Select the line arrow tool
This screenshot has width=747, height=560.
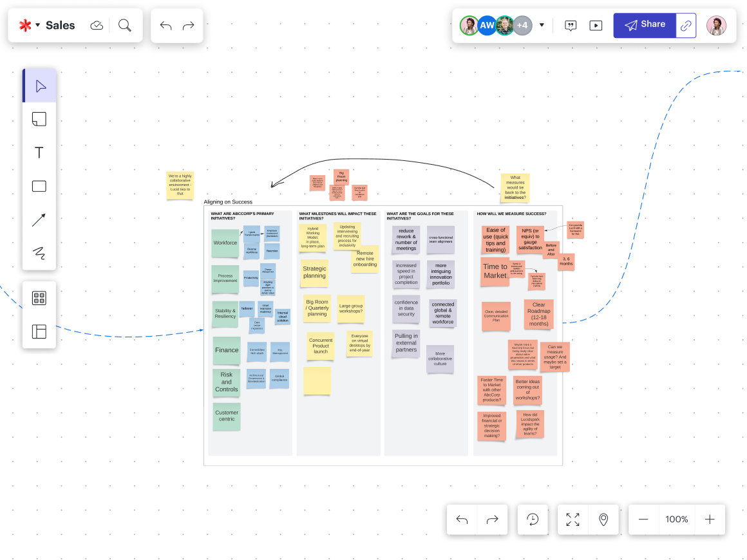pyautogui.click(x=39, y=220)
